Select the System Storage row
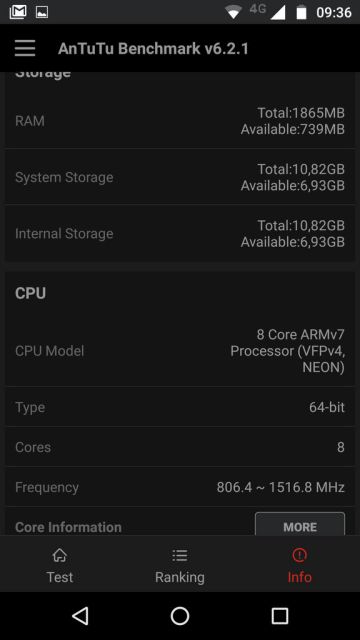The width and height of the screenshot is (360, 640). click(x=180, y=177)
